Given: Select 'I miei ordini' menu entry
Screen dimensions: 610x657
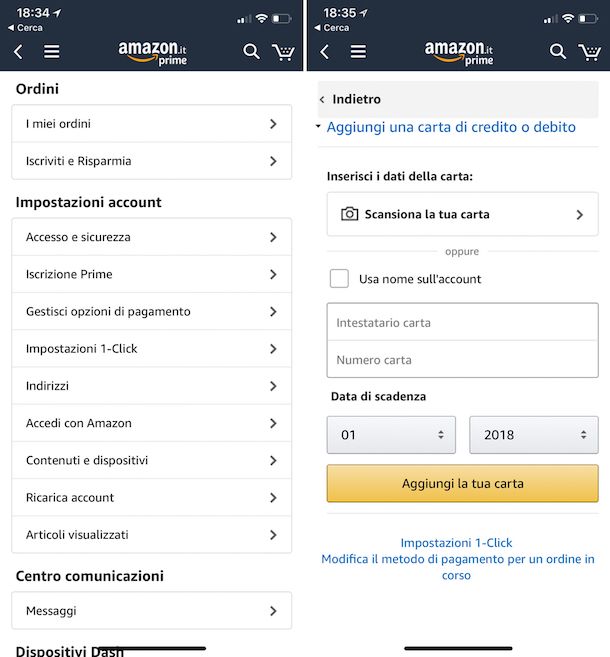Looking at the screenshot, I should [151, 124].
